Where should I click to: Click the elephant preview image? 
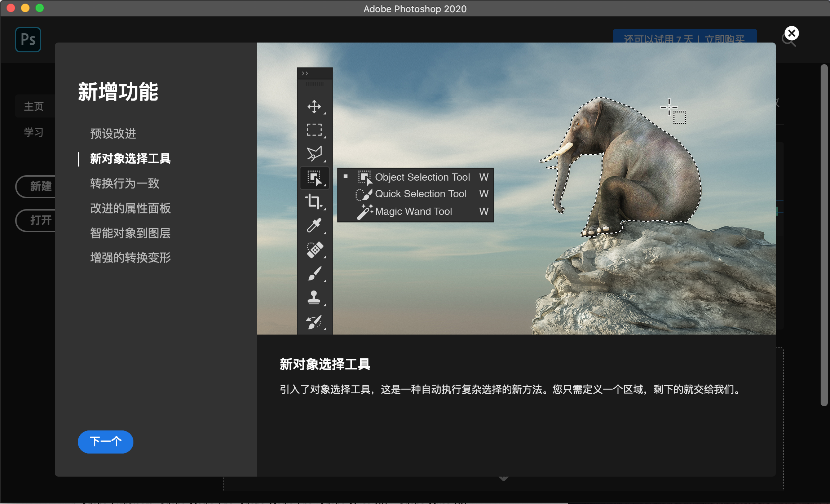(516, 189)
